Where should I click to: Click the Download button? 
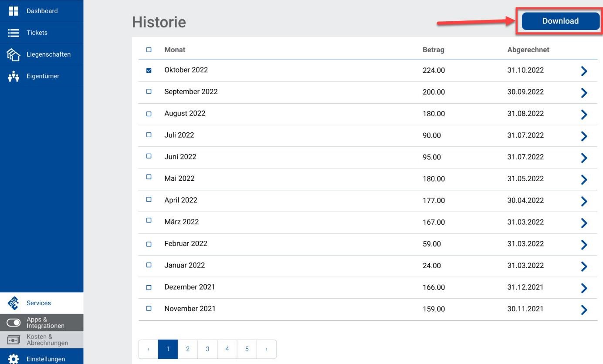pos(560,21)
